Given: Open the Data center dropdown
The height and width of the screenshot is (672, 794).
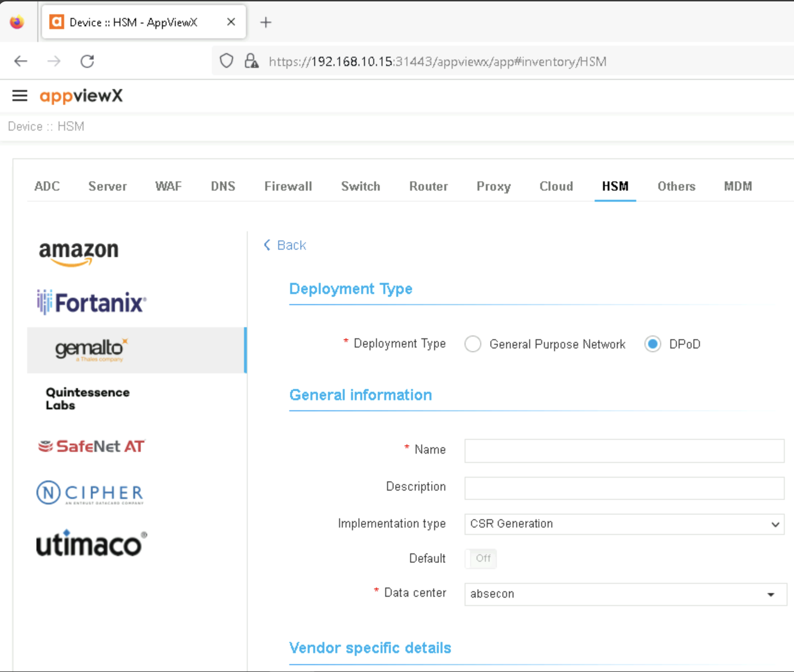Looking at the screenshot, I should [x=625, y=594].
